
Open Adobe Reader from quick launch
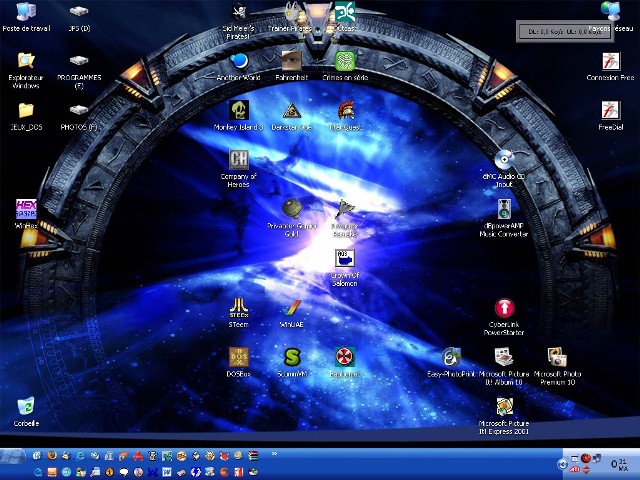(x=138, y=456)
